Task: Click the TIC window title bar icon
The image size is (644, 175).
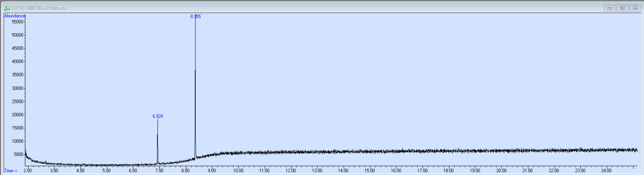Action: (x=7, y=7)
